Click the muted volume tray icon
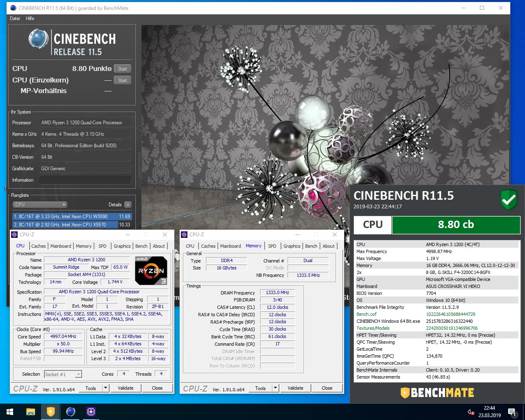Screen dimensions: 525x420 coord(471,412)
